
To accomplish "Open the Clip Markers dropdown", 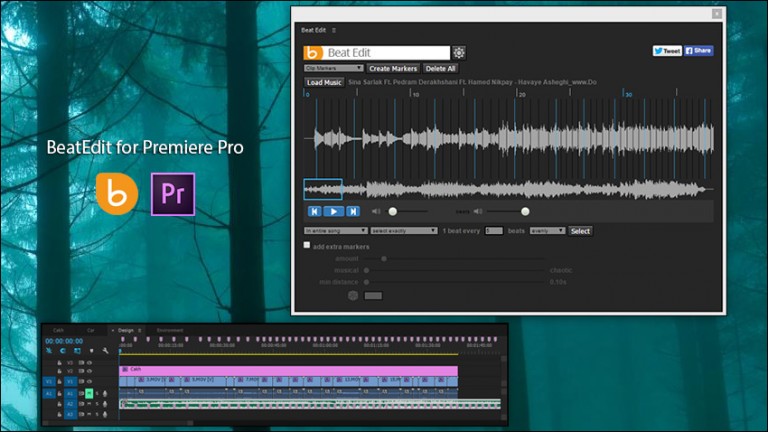I will 333,68.
